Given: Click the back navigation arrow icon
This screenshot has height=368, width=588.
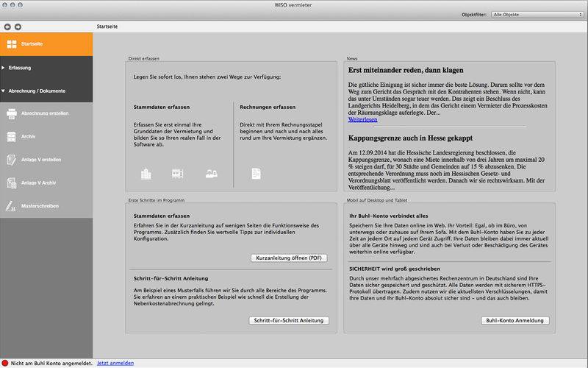Looking at the screenshot, I should coord(7,26).
